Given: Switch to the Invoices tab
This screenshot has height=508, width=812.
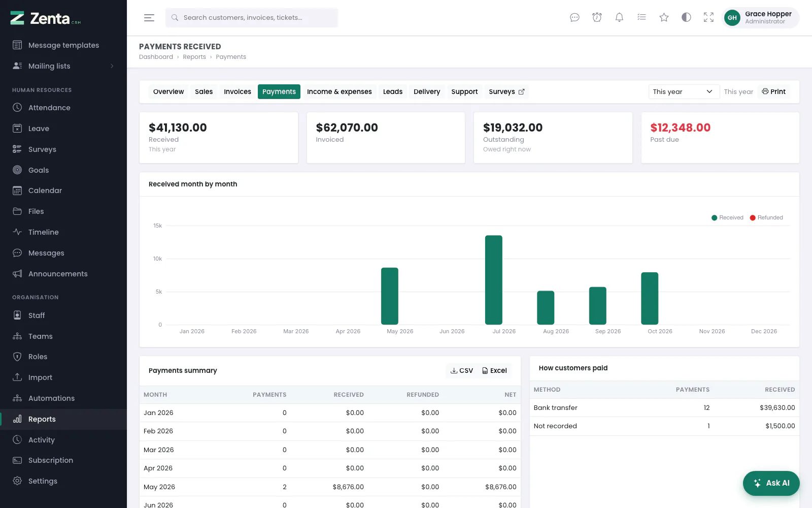Looking at the screenshot, I should tap(238, 92).
